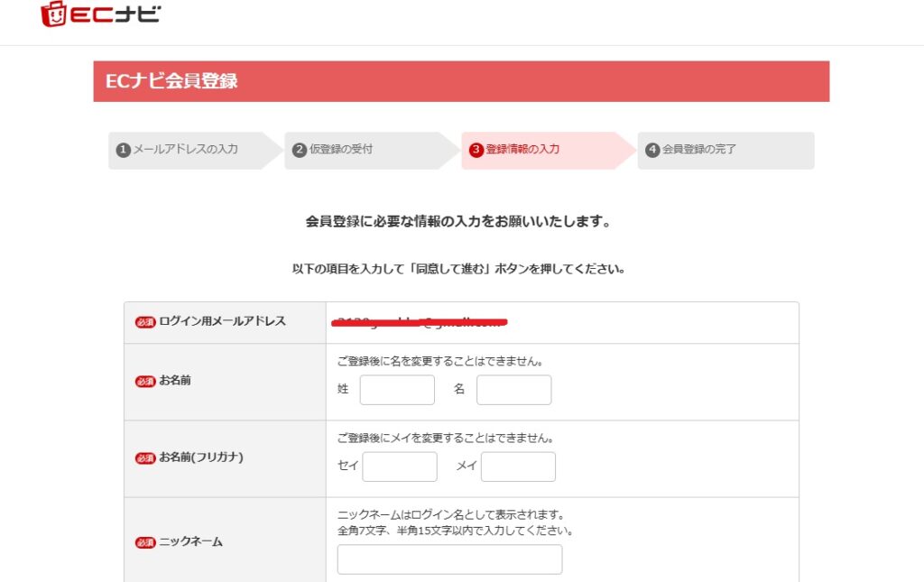Click the ECナビ会員登録 red header banner title
924x582 pixels.
point(171,81)
